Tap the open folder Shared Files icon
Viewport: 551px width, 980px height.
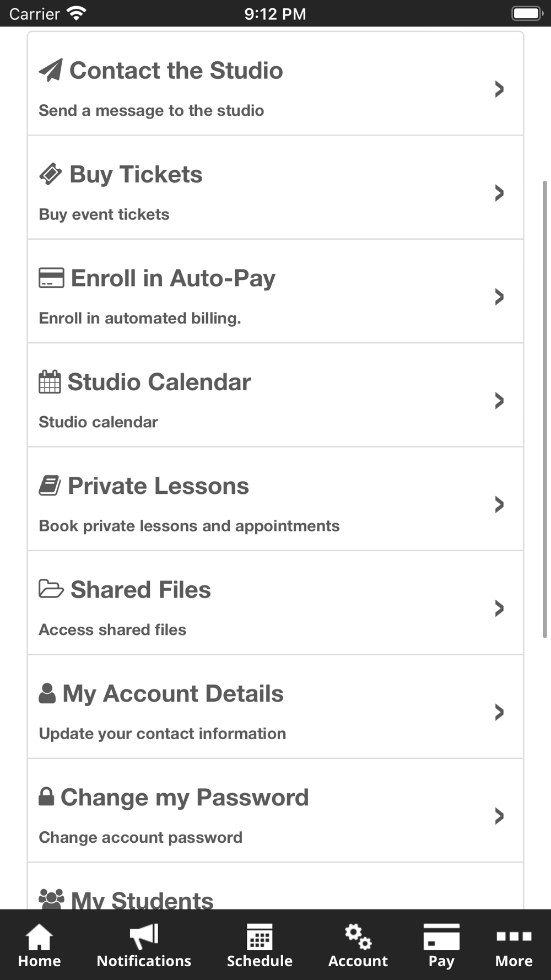(51, 589)
